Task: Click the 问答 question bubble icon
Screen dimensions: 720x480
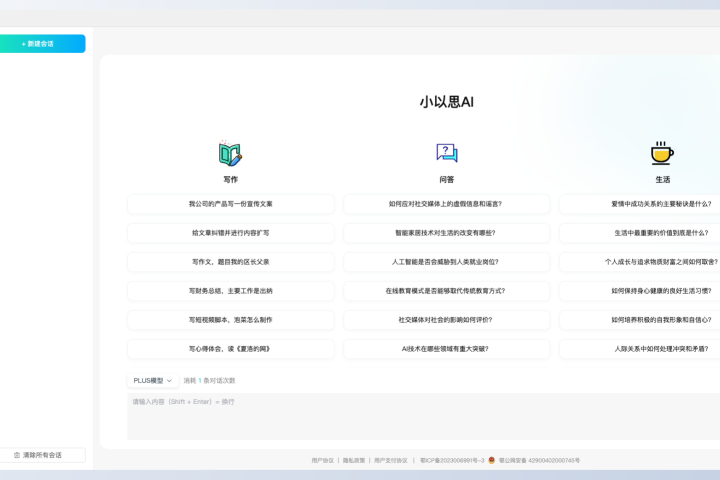Action: (447, 153)
